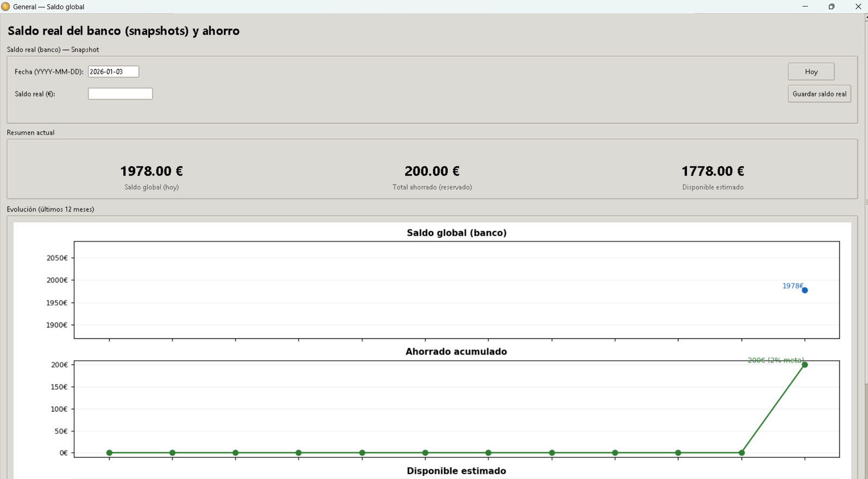Close the Saldo global window

(x=858, y=7)
